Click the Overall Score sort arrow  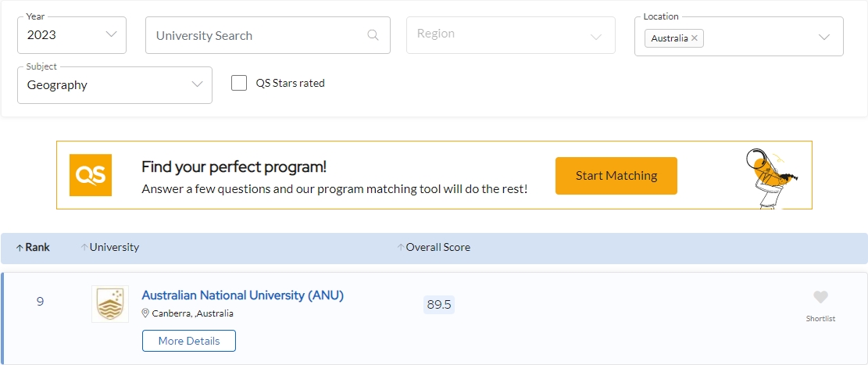[401, 248]
